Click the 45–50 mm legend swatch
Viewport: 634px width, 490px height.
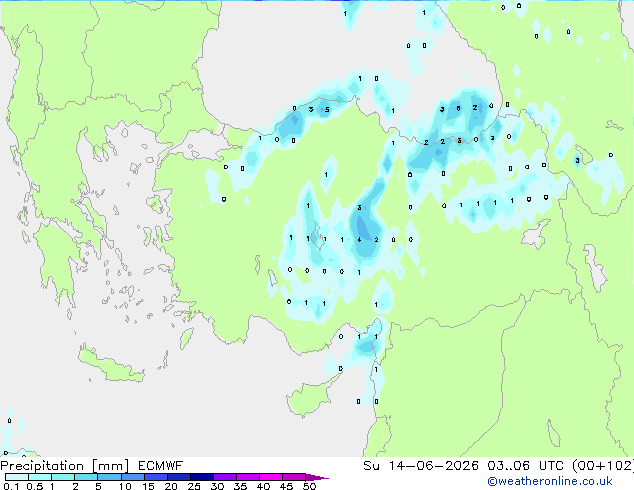coord(294,477)
